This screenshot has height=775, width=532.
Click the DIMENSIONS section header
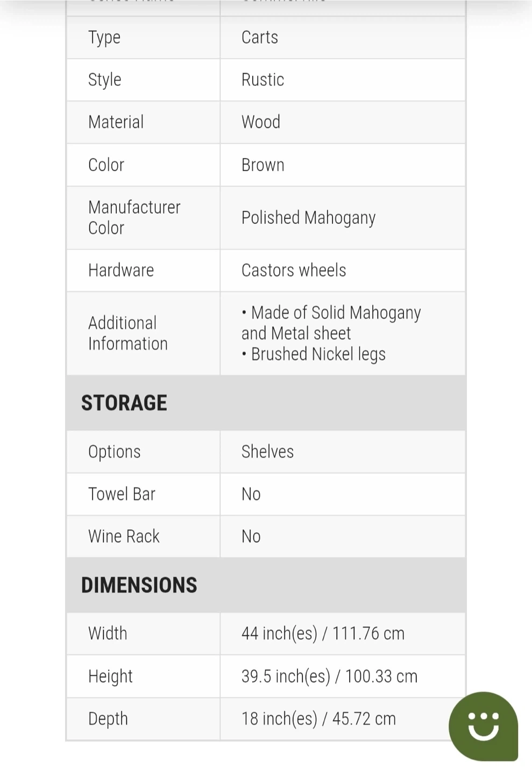(139, 585)
